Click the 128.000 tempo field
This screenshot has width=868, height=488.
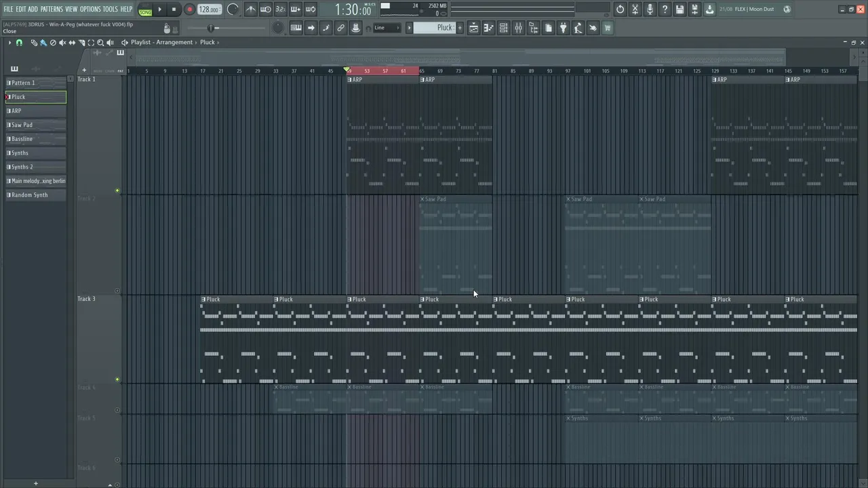[209, 9]
